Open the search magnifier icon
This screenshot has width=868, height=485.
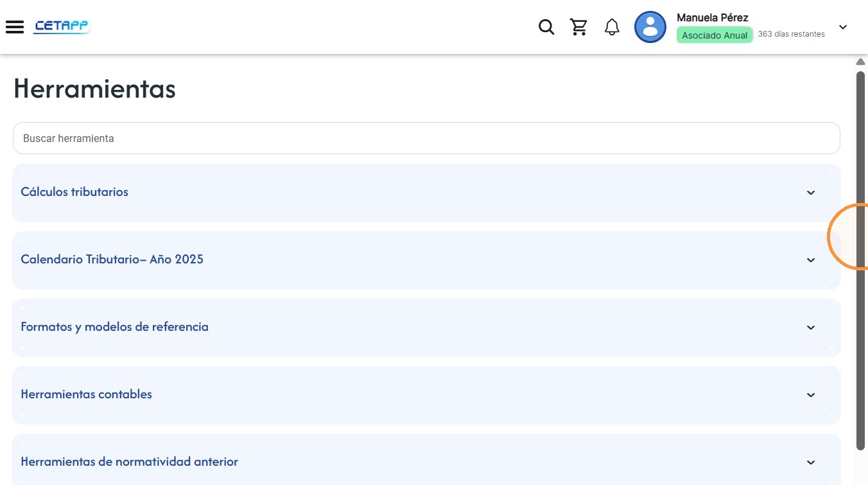[x=546, y=27]
